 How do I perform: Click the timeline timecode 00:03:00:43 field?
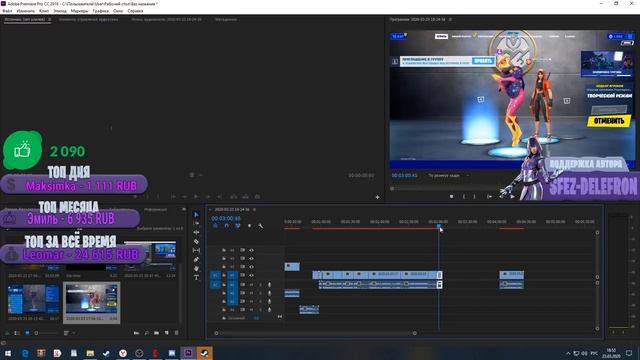tap(226, 218)
